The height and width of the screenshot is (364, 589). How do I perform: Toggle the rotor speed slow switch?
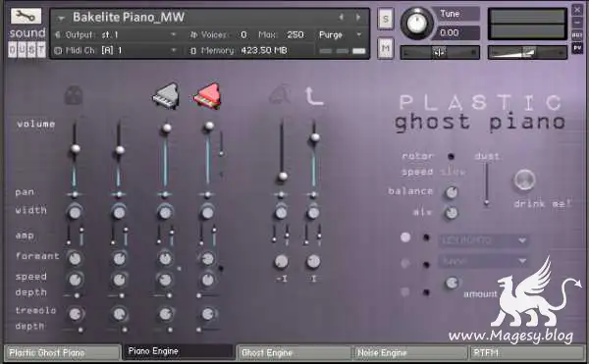453,172
